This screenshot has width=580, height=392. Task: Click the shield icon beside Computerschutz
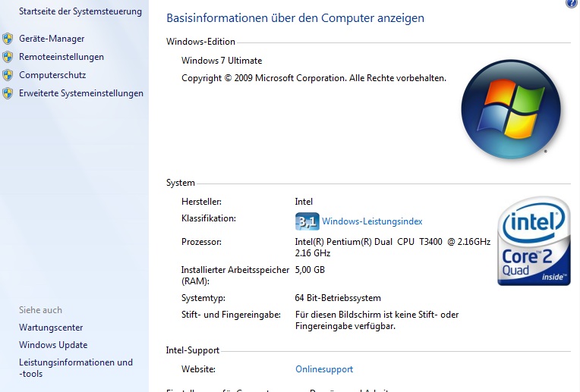pyautogui.click(x=8, y=75)
